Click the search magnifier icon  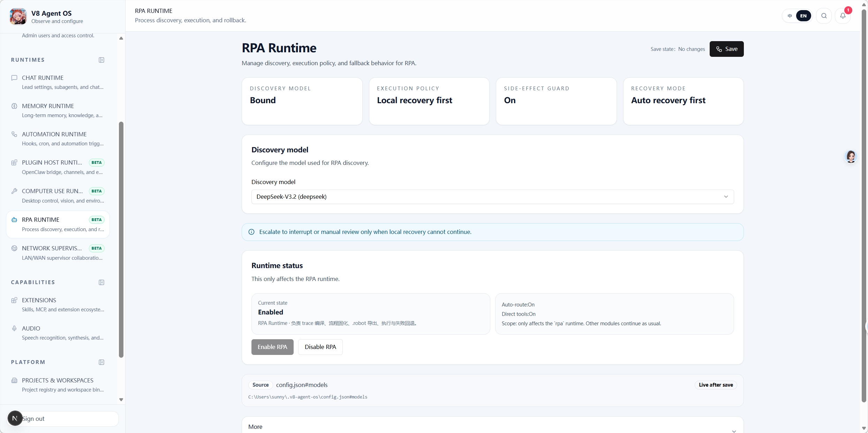824,16
